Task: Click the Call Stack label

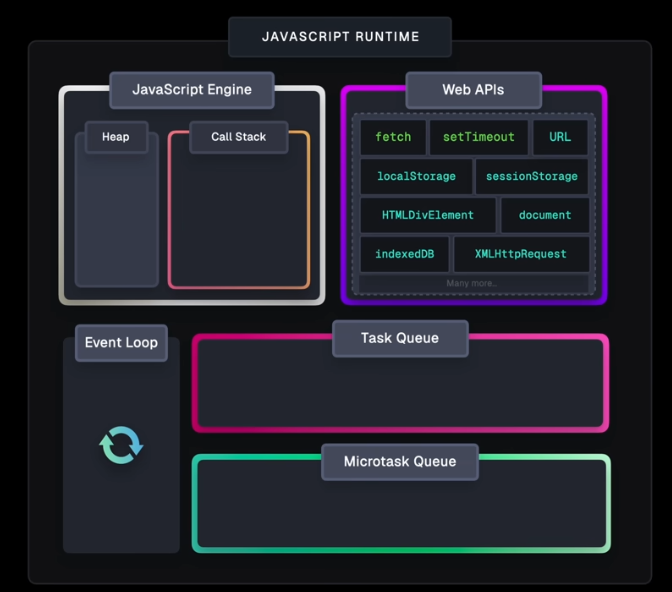Action: click(x=239, y=137)
